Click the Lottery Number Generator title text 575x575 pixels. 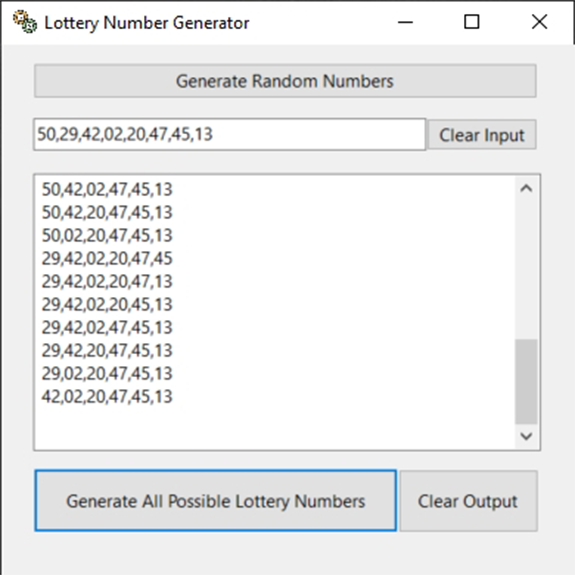tap(147, 23)
